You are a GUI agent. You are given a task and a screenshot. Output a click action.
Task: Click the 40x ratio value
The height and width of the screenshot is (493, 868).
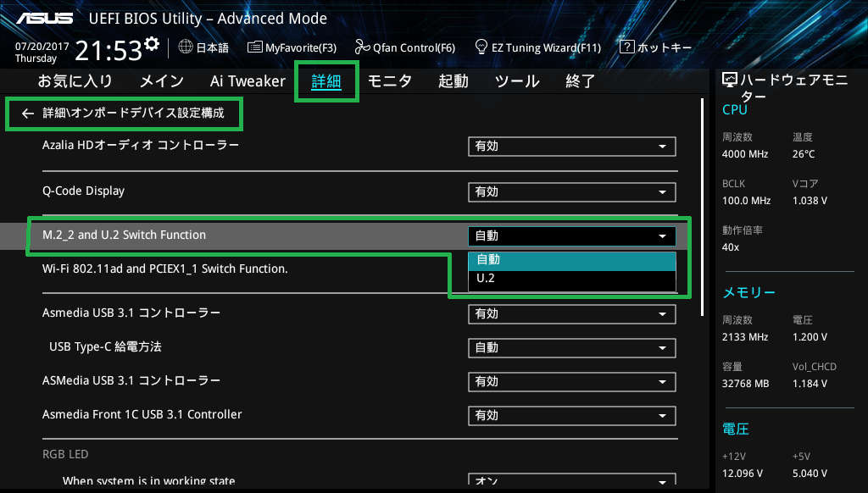(731, 247)
